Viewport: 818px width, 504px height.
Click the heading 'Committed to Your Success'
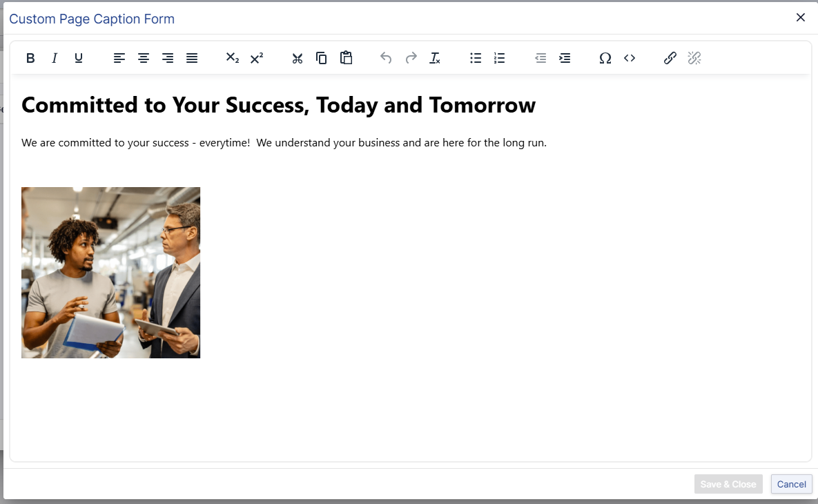click(279, 106)
